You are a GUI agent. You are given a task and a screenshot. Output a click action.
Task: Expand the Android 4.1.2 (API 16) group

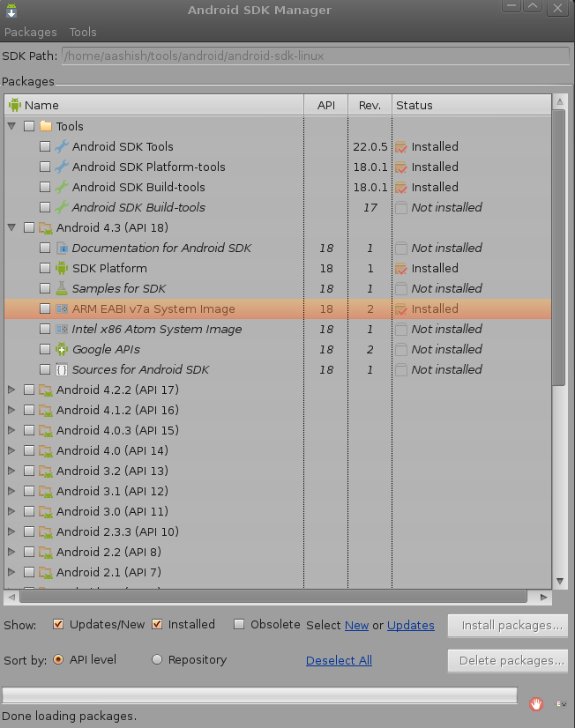click(x=11, y=410)
